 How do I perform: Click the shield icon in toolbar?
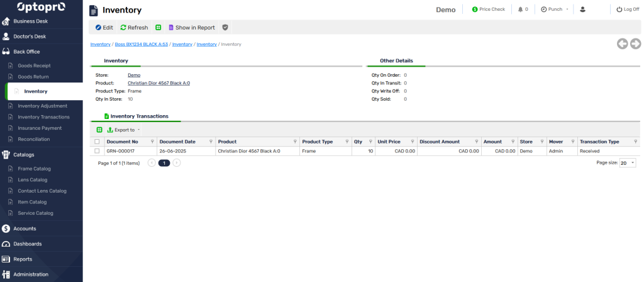coord(225,28)
